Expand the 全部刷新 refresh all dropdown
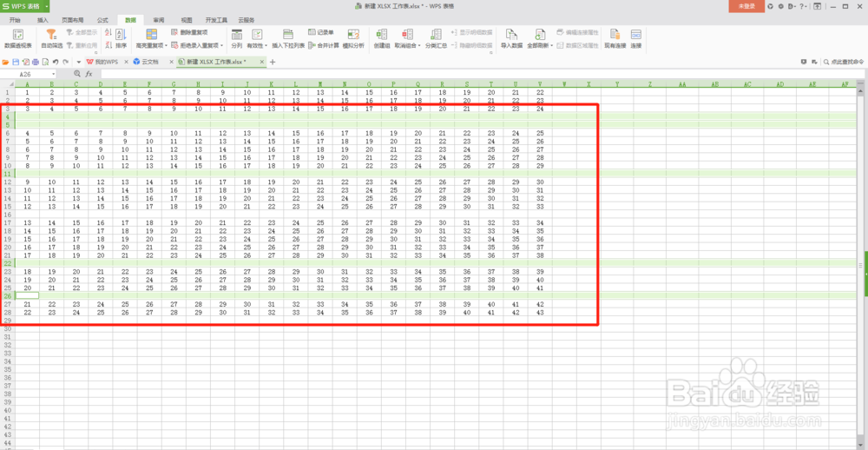This screenshot has width=868, height=450. [x=551, y=45]
